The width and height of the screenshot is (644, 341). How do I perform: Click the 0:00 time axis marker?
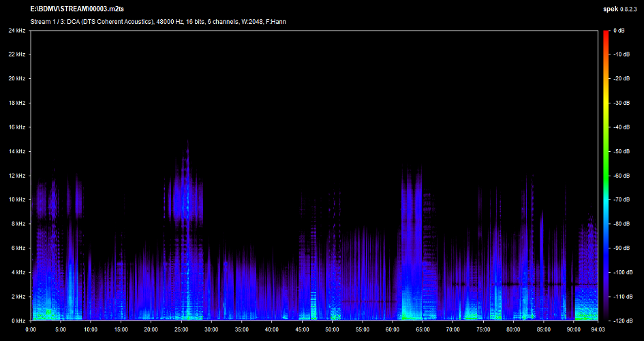click(x=31, y=329)
